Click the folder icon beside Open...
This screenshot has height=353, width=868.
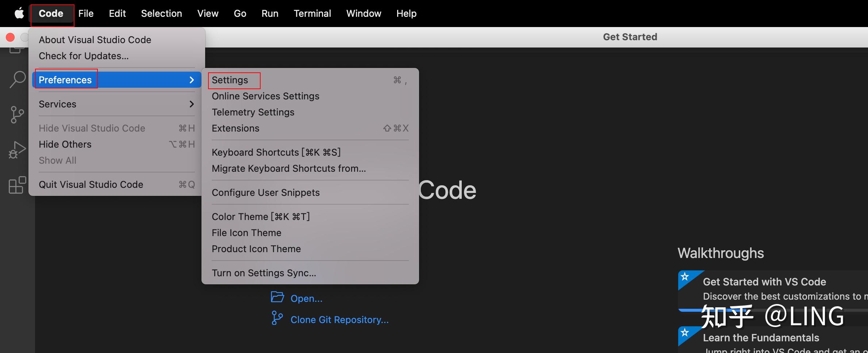(277, 297)
